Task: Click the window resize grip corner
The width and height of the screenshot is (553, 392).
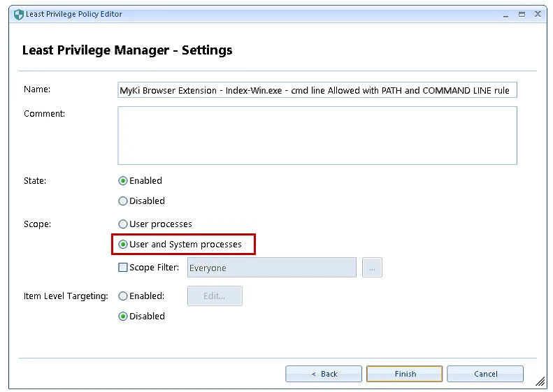Action: (541, 382)
